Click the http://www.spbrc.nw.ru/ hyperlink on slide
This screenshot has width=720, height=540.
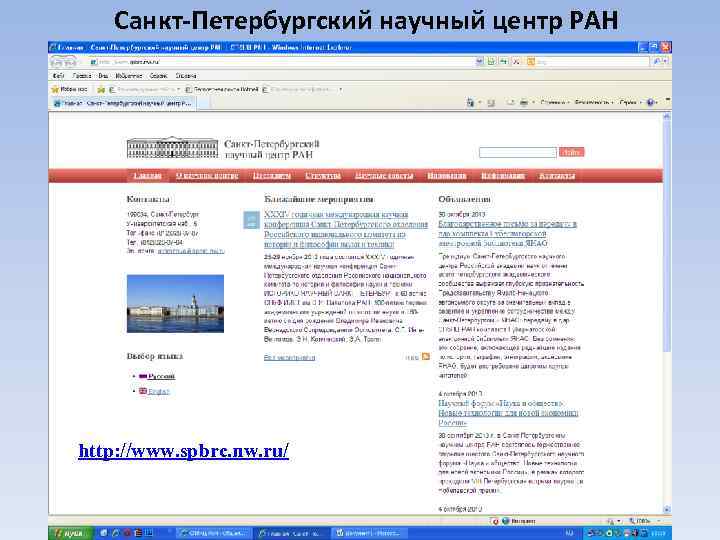tap(184, 451)
